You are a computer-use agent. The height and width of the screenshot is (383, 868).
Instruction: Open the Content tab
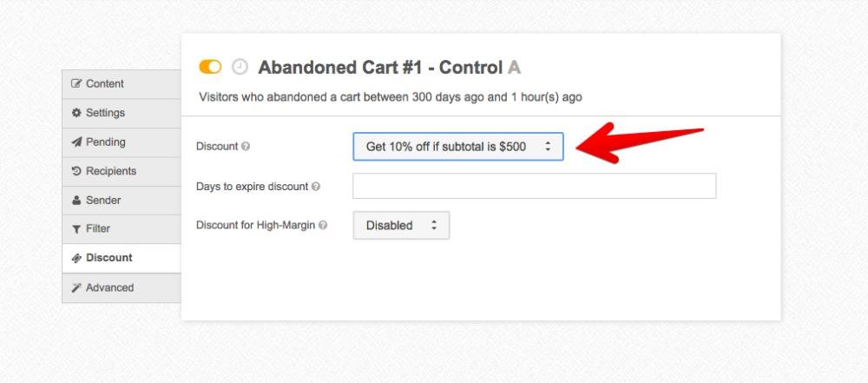tap(104, 83)
